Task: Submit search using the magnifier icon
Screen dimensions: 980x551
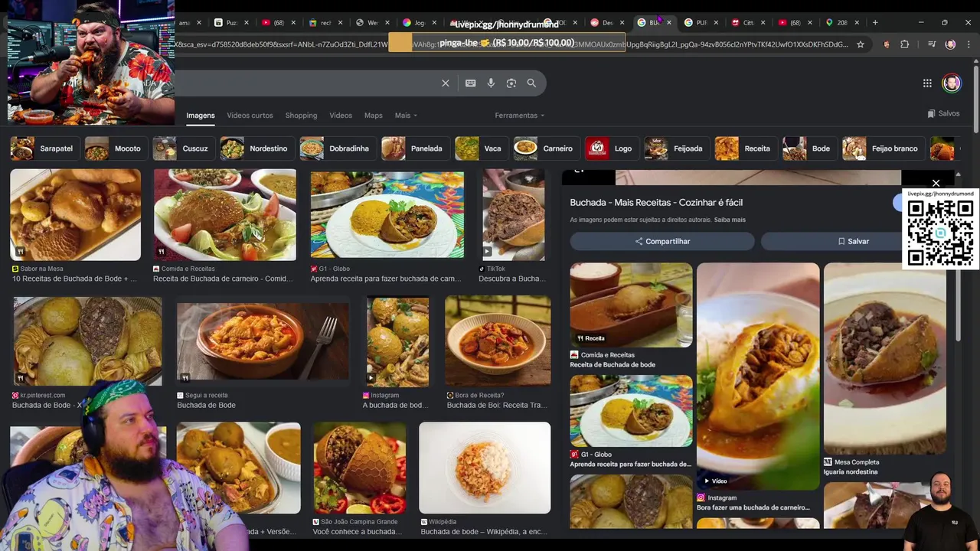Action: [x=531, y=83]
